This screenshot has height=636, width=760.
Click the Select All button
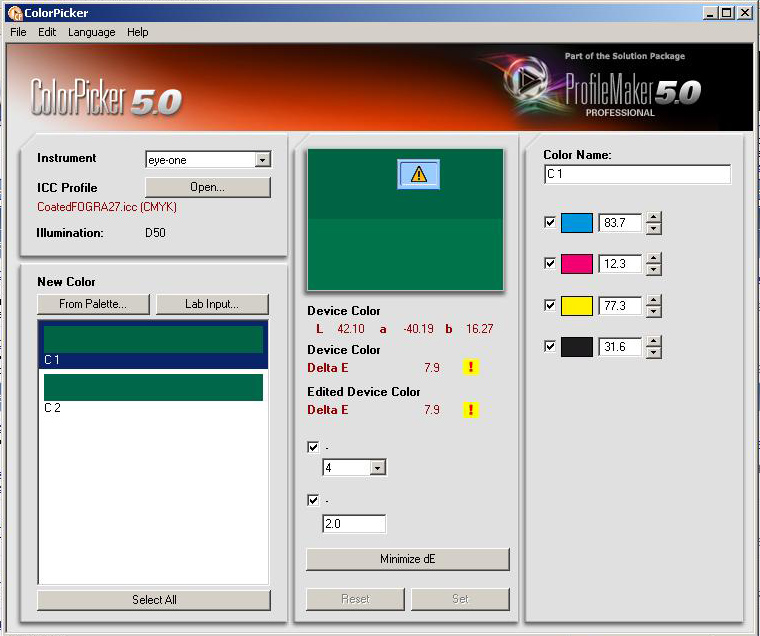[154, 600]
